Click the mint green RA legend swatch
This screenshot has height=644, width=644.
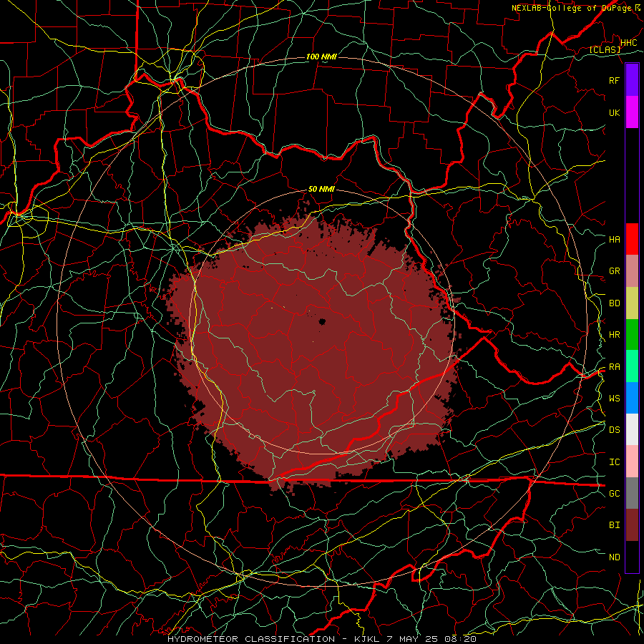tap(632, 366)
